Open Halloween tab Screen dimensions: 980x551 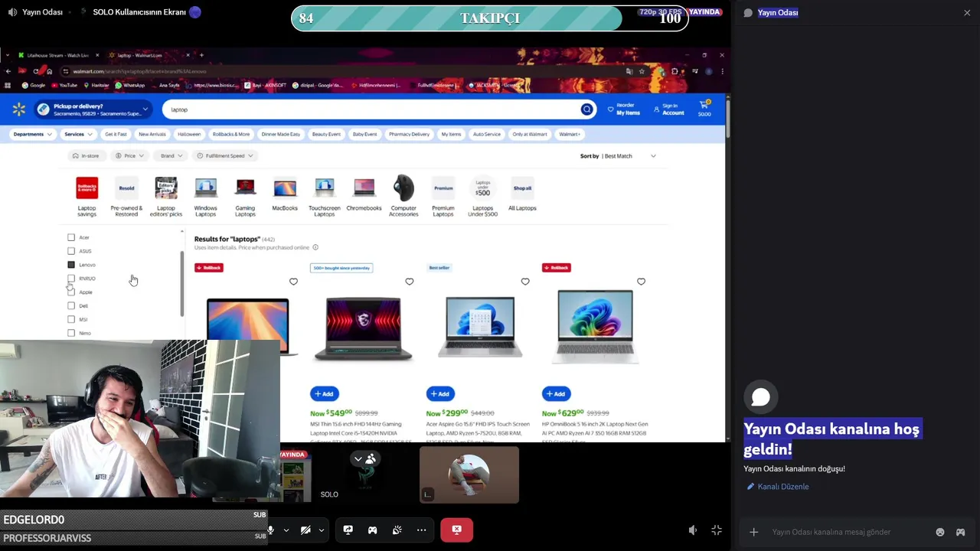pyautogui.click(x=188, y=134)
